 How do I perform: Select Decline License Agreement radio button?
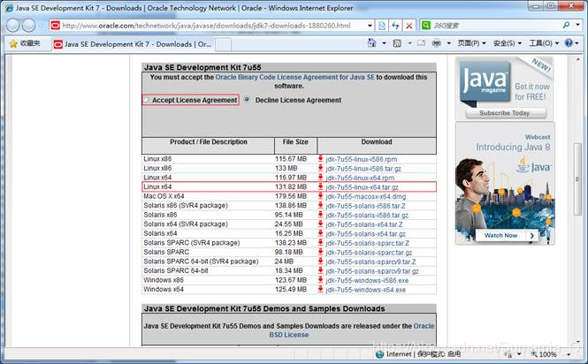point(247,99)
